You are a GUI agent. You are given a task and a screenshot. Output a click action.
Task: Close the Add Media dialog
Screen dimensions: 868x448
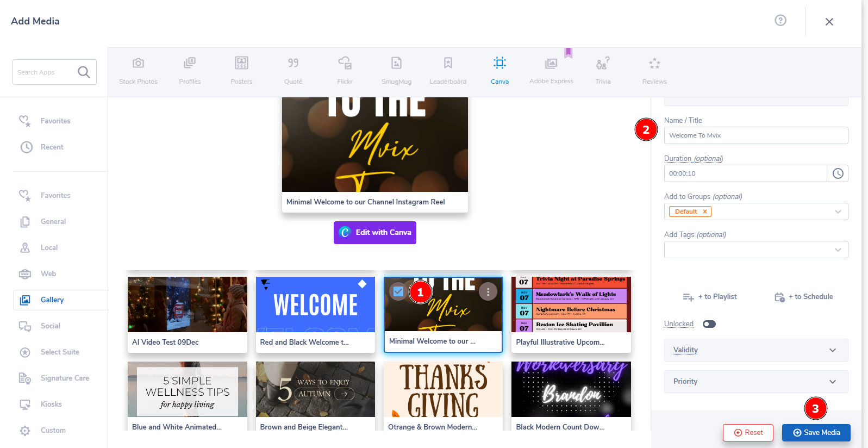[x=829, y=22]
